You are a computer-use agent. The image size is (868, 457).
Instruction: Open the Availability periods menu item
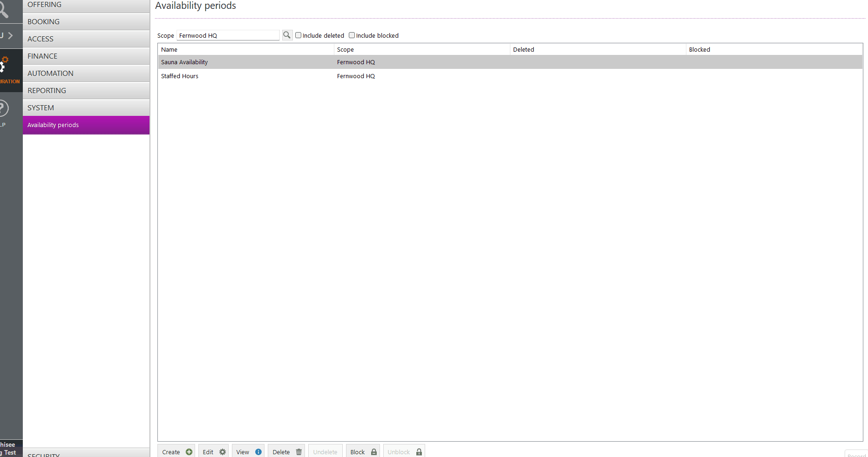[86, 125]
